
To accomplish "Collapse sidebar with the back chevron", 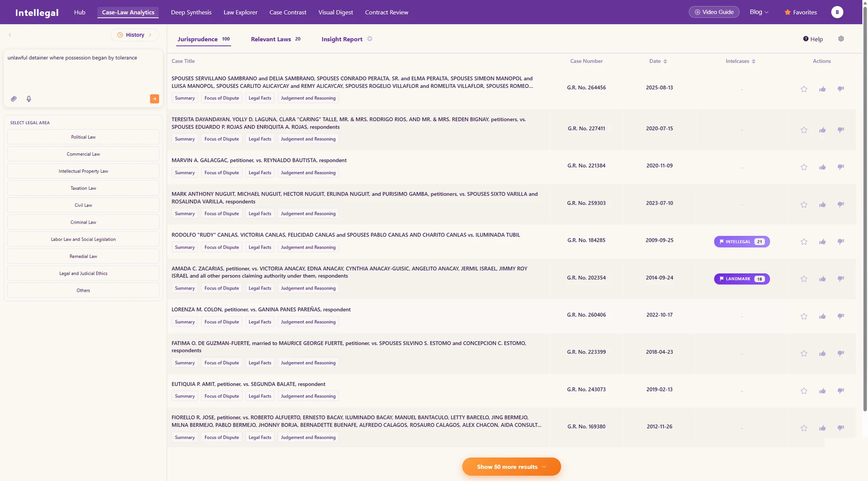I will click(10, 35).
